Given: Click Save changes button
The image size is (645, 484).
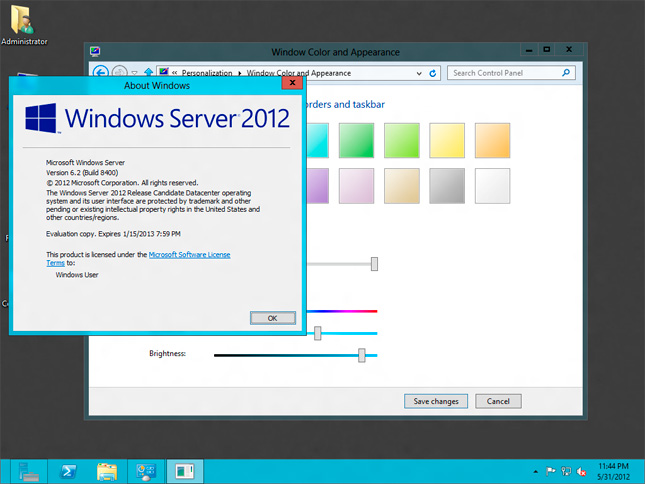Looking at the screenshot, I should point(436,401).
